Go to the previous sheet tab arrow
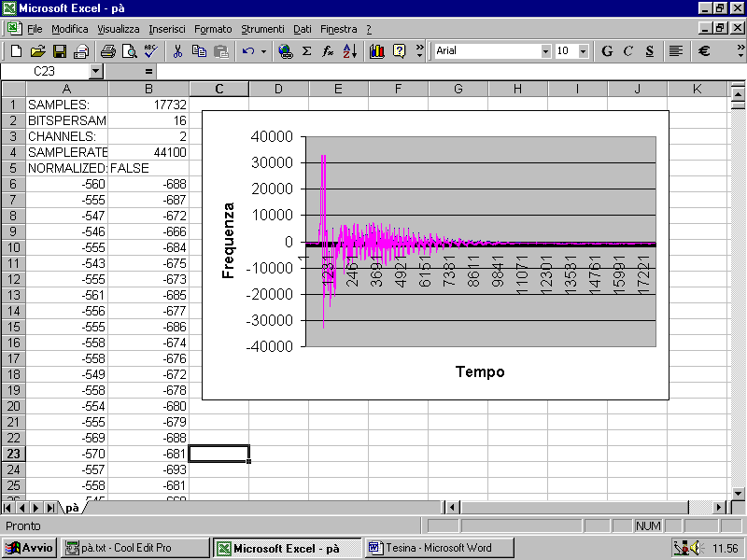The height and width of the screenshot is (560, 747). point(21,508)
